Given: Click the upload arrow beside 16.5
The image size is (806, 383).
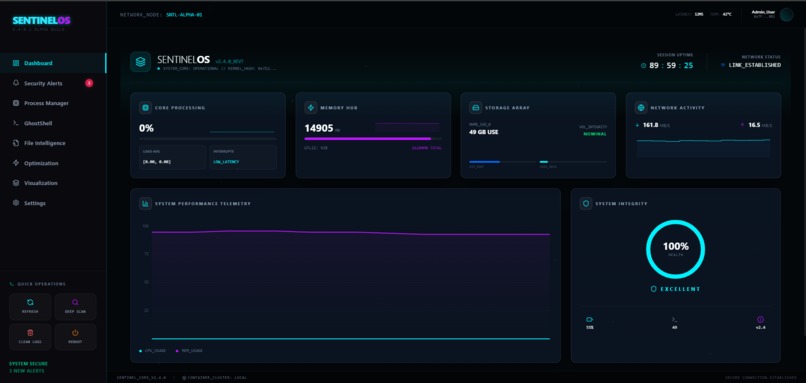Looking at the screenshot, I should [x=742, y=124].
